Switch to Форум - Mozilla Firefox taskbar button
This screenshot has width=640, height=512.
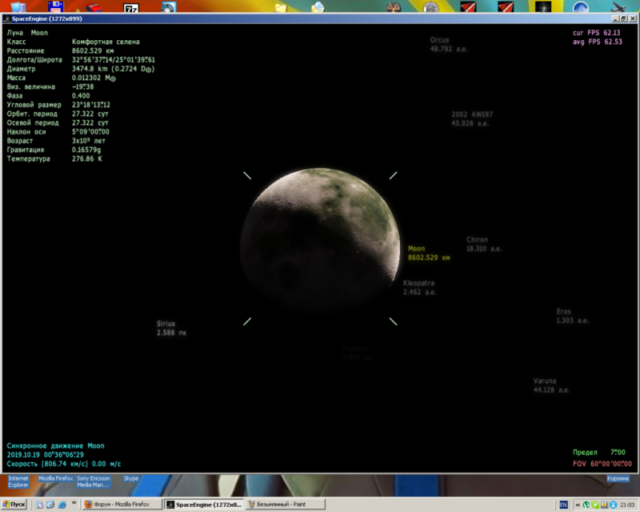coord(122,504)
